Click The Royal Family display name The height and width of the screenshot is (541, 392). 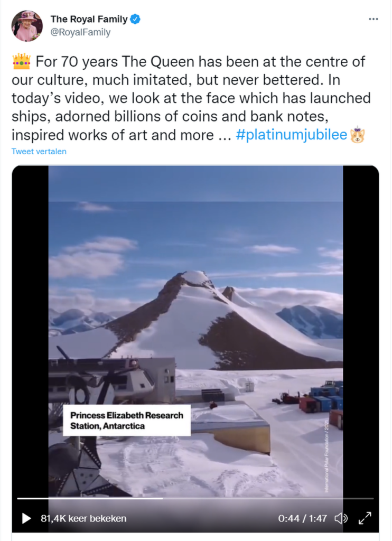click(x=89, y=19)
